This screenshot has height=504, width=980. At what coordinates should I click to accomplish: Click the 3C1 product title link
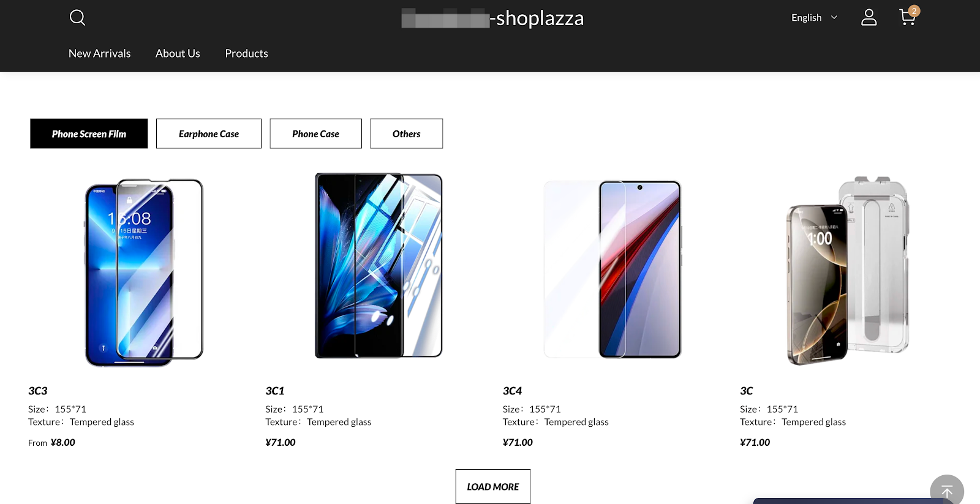click(275, 391)
